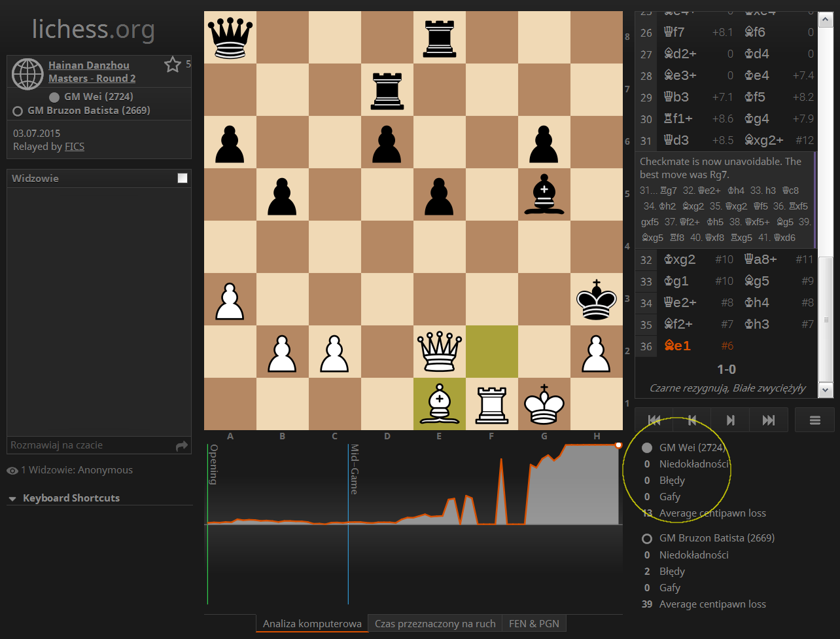Jump to last move of game
Viewport: 840px width, 639px height.
769,420
